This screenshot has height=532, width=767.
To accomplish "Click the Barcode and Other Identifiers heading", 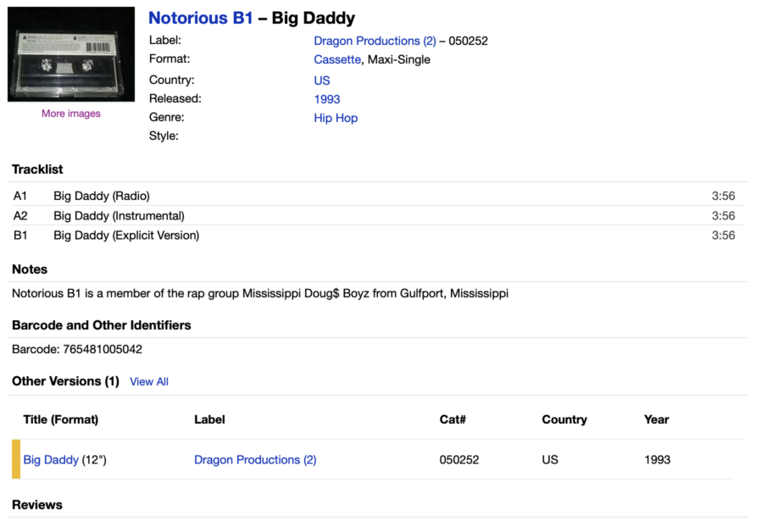I will point(101,325).
